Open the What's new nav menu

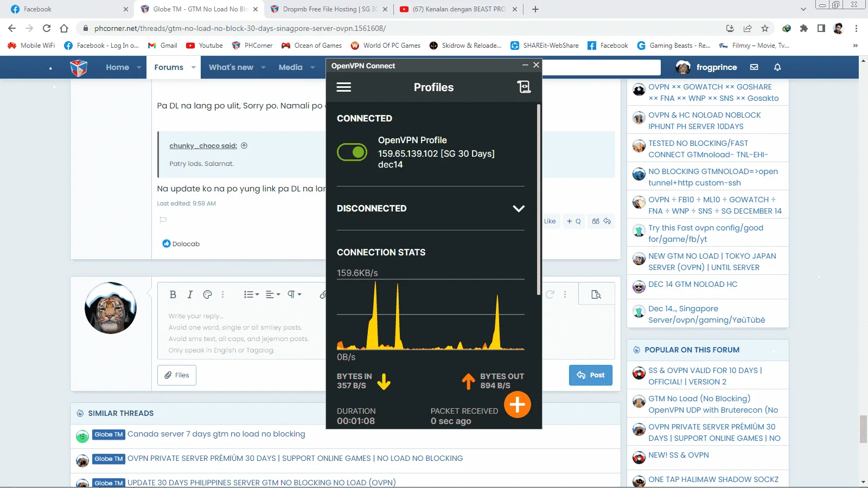[x=231, y=67]
